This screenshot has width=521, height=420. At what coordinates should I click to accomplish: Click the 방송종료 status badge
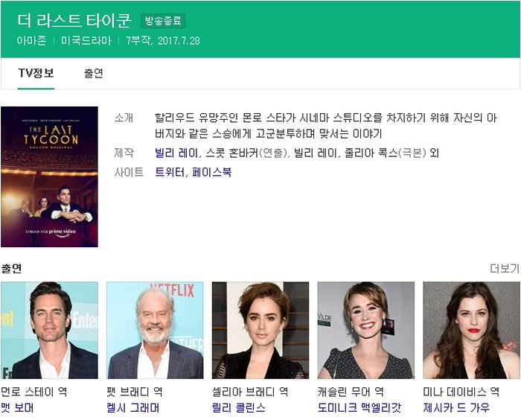pos(163,21)
